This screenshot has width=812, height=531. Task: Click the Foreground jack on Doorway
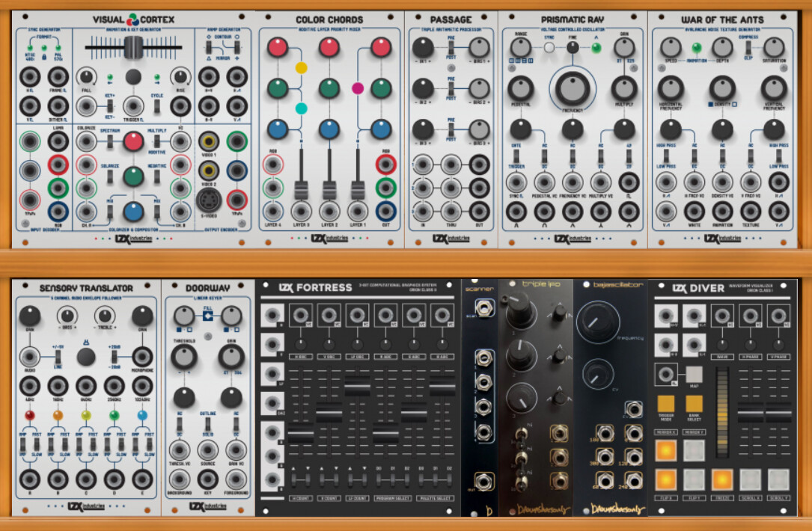click(236, 479)
